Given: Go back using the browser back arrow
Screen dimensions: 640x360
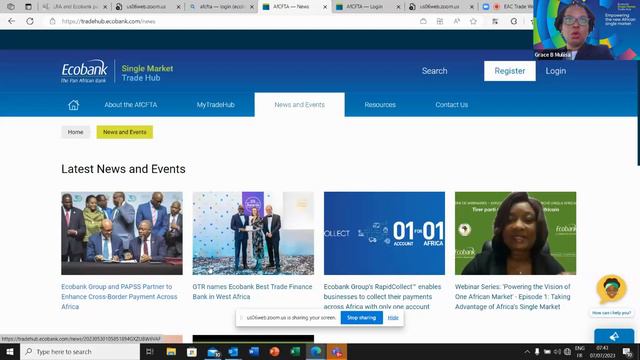Looking at the screenshot, I should coord(11,21).
